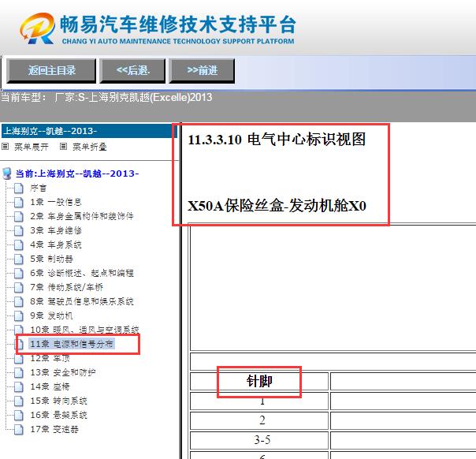The width and height of the screenshot is (476, 459).
Task: Click the 针脚 column header
Action: 259,381
